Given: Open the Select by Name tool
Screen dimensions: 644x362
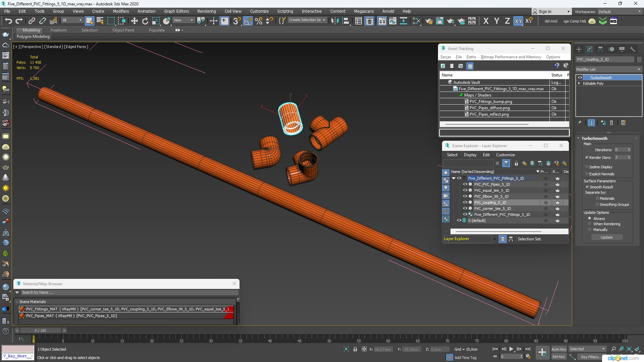Looking at the screenshot, I should [x=100, y=21].
